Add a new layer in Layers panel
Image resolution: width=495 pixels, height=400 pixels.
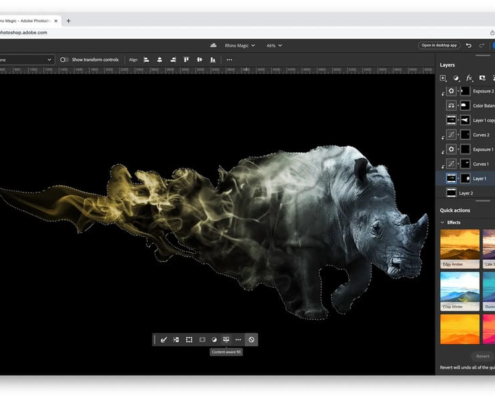coord(443,78)
